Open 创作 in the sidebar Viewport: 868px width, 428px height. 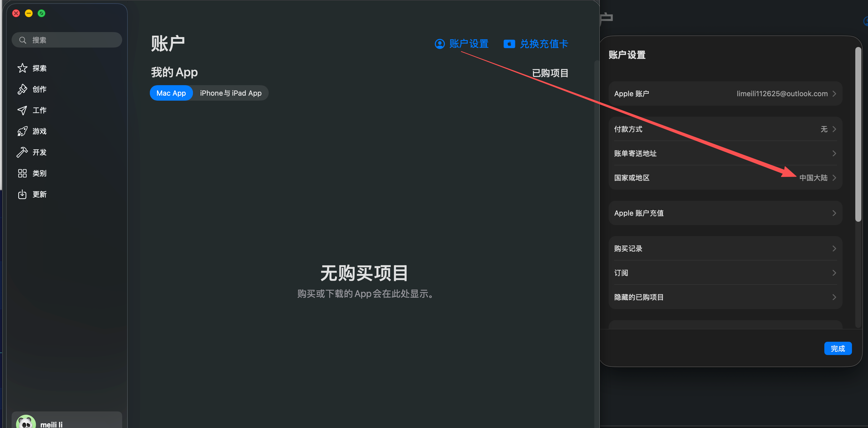click(40, 89)
